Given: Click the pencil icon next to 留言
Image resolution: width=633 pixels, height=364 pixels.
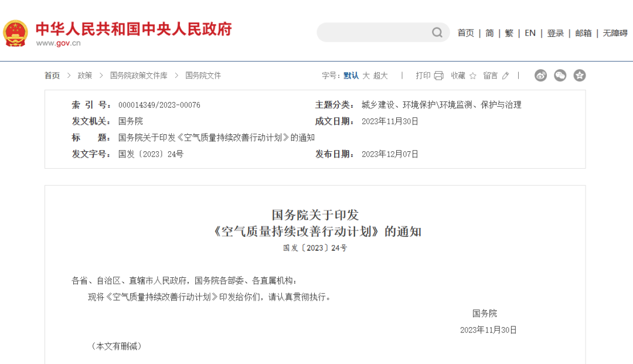Looking at the screenshot, I should tap(505, 76).
